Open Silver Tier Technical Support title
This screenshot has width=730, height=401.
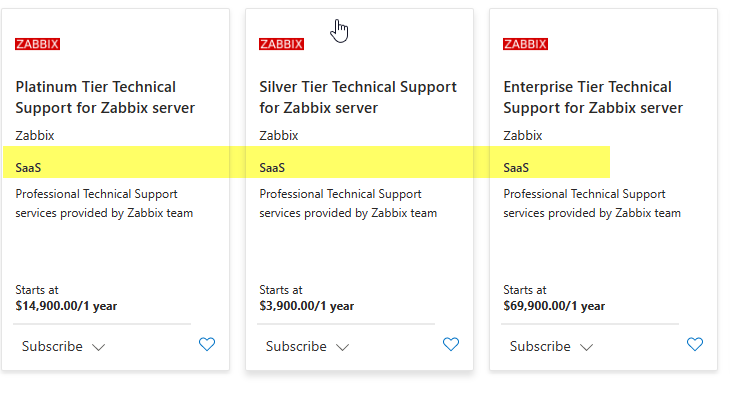(x=358, y=97)
